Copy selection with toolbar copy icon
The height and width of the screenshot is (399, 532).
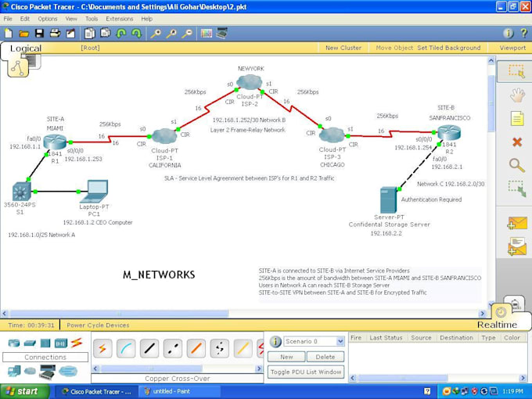coord(89,33)
